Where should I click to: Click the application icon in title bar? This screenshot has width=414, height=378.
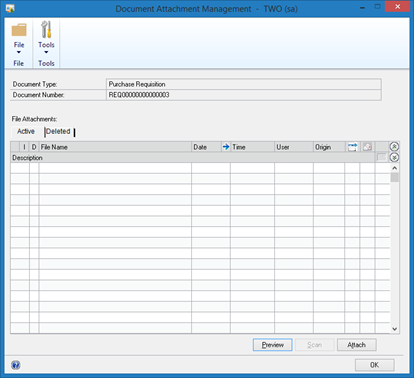click(x=10, y=8)
